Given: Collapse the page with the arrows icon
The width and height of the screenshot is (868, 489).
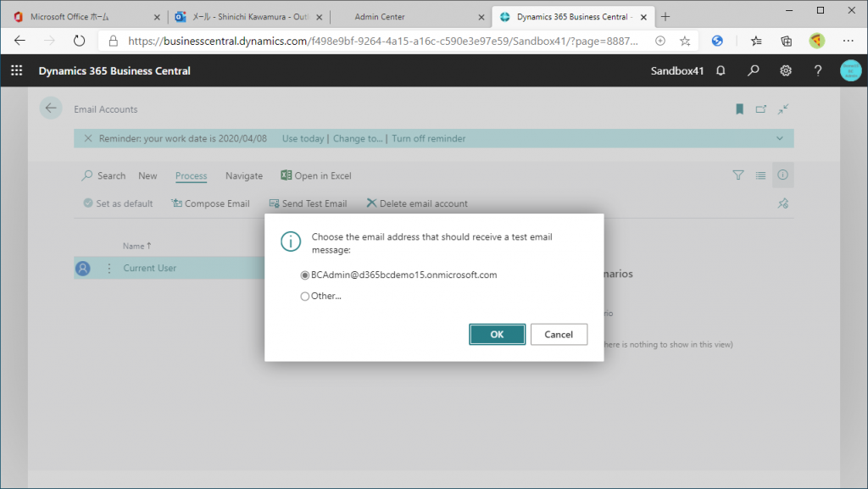Looking at the screenshot, I should point(782,109).
